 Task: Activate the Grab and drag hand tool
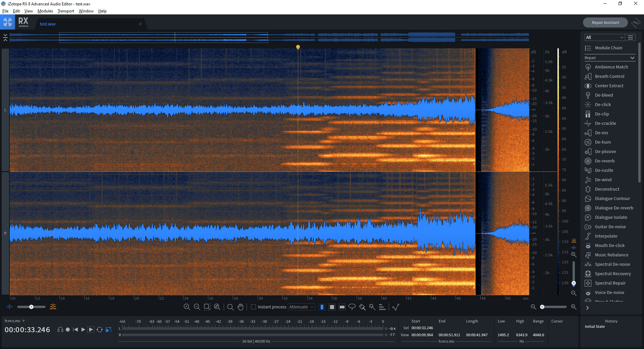tap(240, 307)
